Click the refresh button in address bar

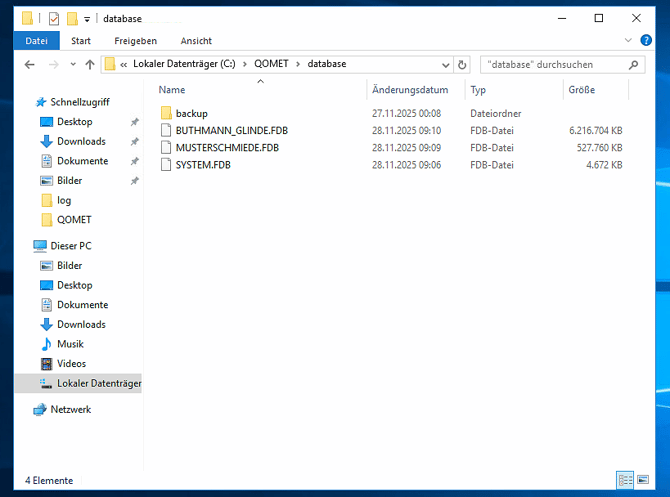pos(462,64)
